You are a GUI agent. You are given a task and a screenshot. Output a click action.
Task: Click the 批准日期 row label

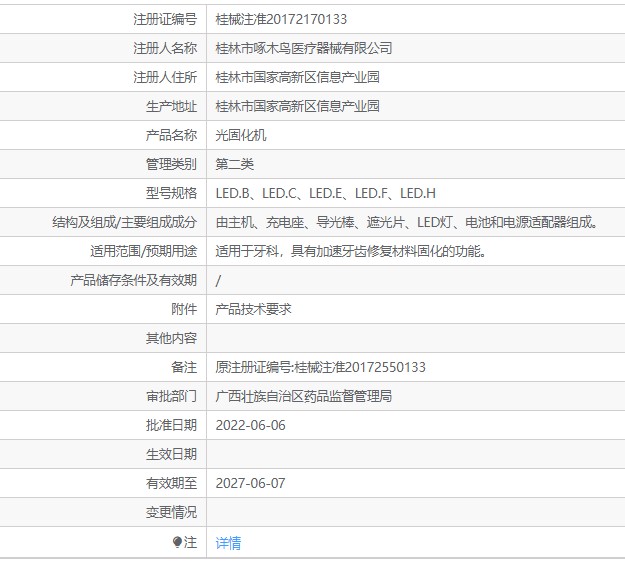171,425
